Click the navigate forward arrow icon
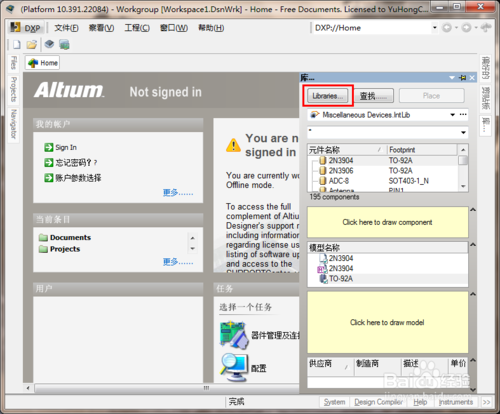Screen dimensions: 500x414 click(466, 28)
